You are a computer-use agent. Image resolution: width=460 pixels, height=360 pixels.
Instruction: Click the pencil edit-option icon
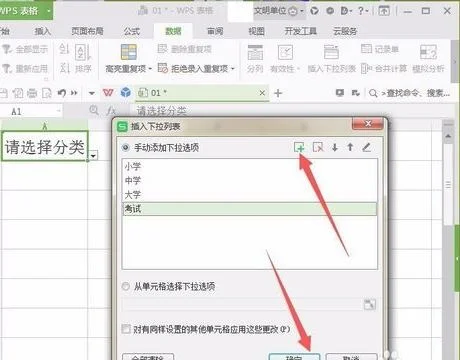pyautogui.click(x=367, y=147)
